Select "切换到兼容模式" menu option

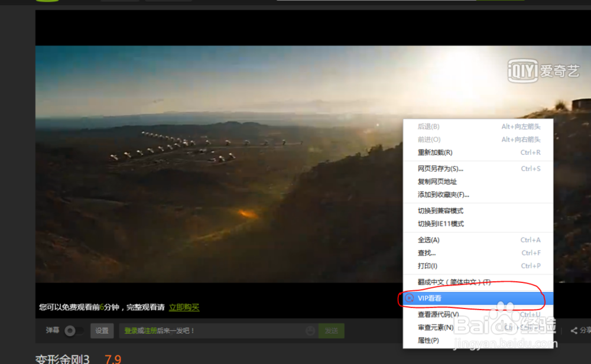[x=478, y=210]
